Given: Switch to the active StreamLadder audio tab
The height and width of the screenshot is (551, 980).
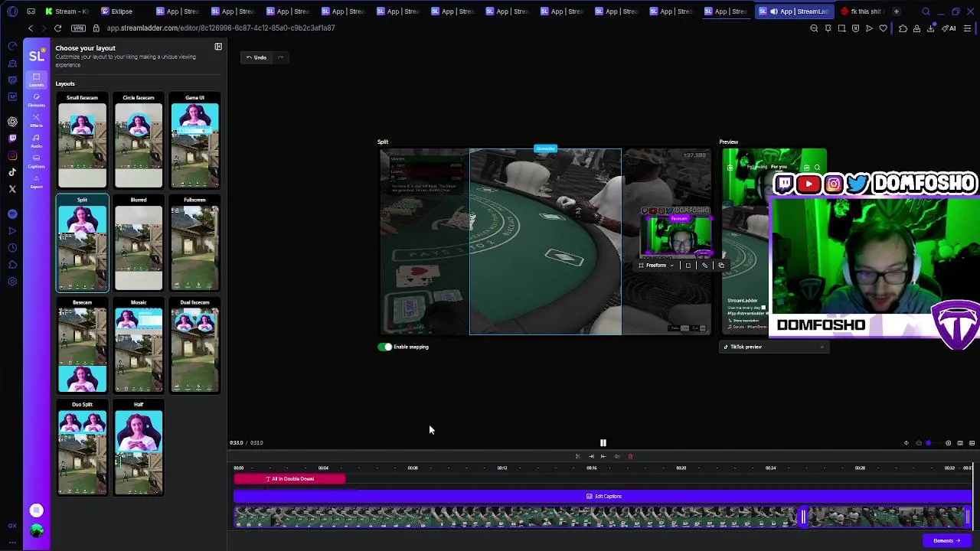Looking at the screenshot, I should 793,11.
